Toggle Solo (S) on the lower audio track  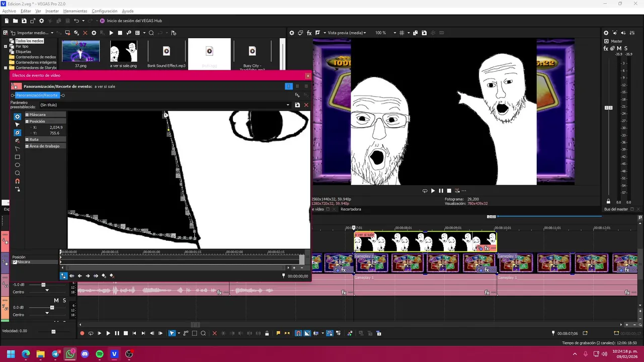click(x=64, y=300)
